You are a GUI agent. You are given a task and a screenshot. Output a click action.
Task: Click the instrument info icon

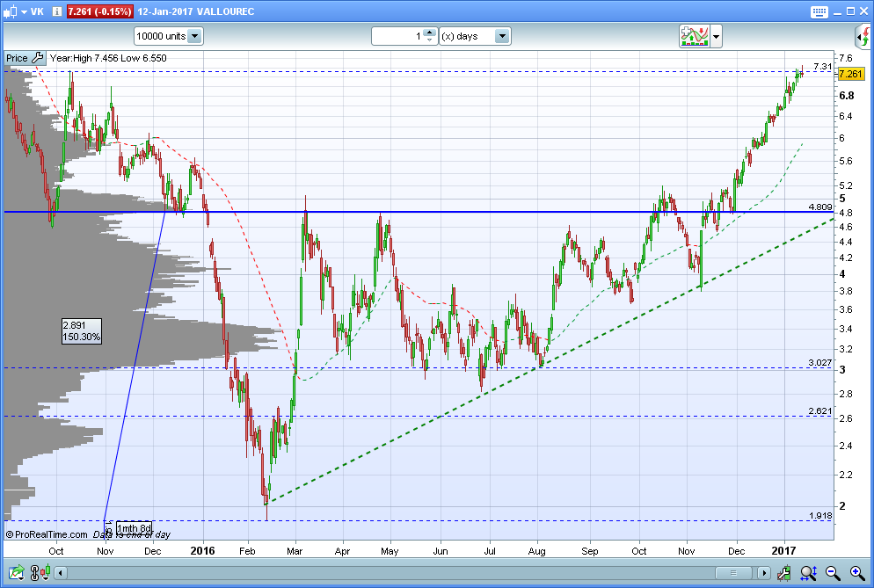(x=57, y=11)
